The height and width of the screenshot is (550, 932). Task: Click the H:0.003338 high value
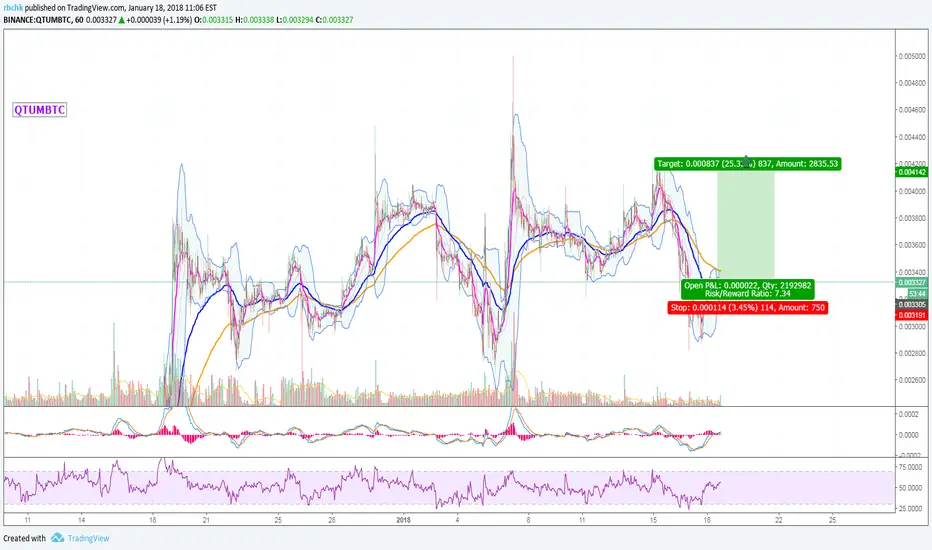point(255,20)
